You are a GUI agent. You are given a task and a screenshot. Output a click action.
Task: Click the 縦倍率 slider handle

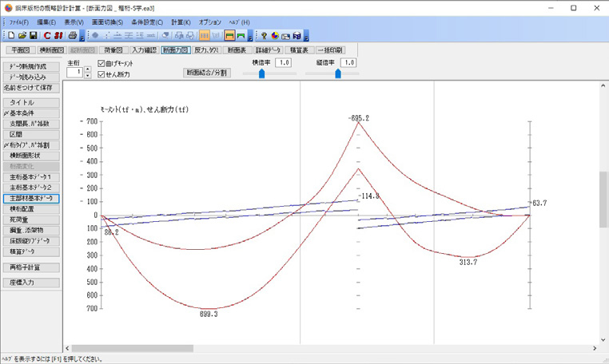pos(338,73)
